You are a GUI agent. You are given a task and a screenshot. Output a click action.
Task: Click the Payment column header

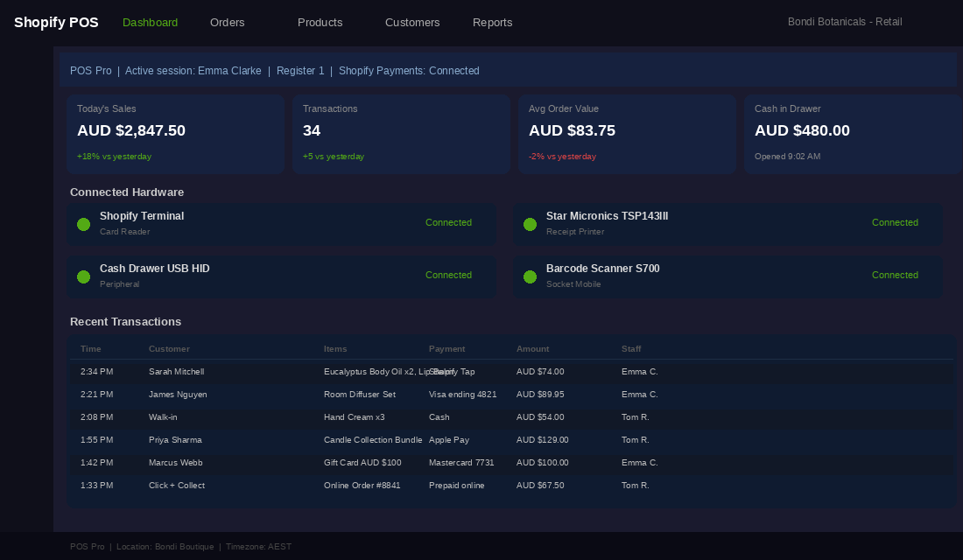click(446, 349)
